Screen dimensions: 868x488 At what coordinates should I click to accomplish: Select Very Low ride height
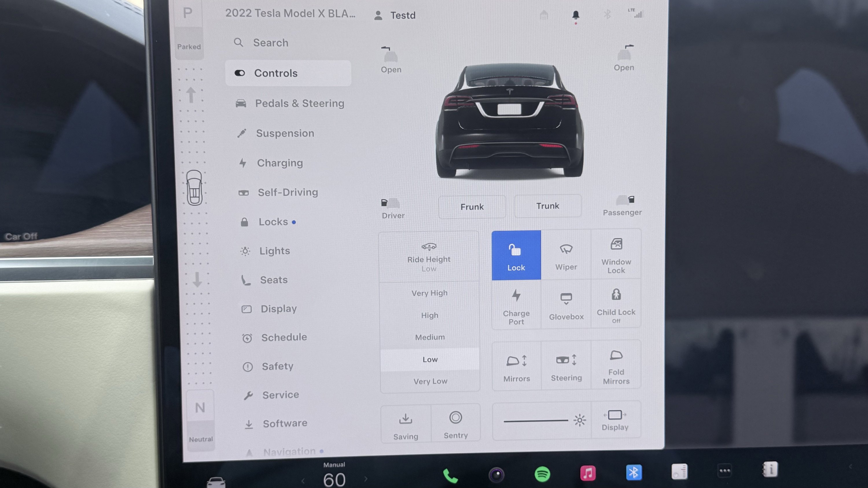[x=430, y=381]
